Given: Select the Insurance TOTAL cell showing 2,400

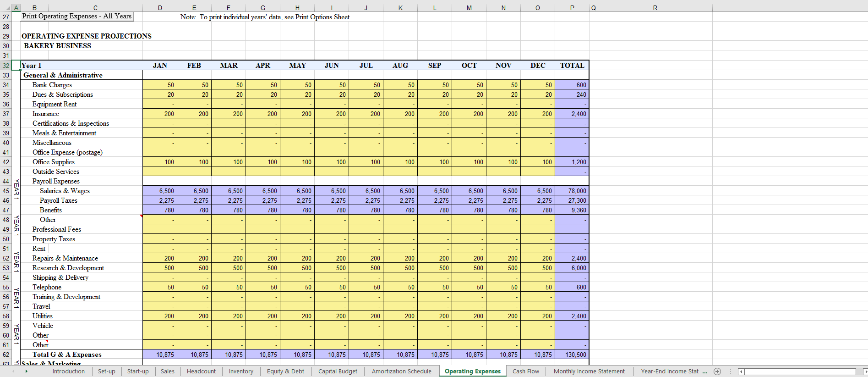Looking at the screenshot, I should 572,114.
